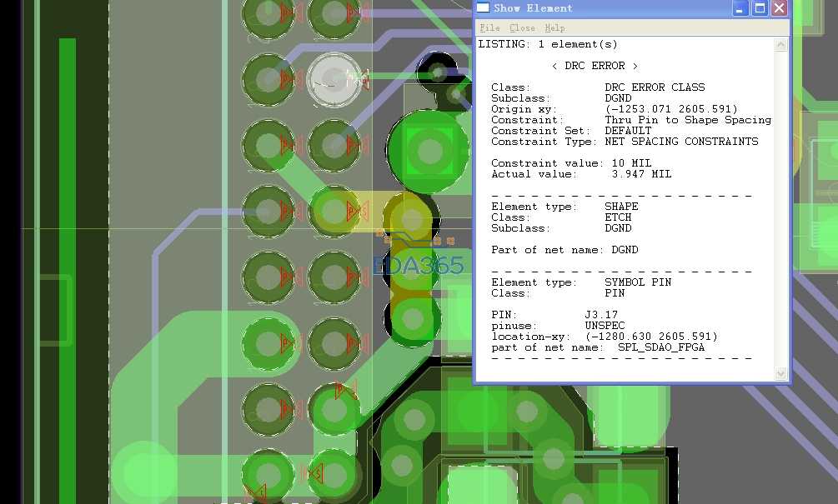Click the 'pinuse: UNSPEC' line
838x504 pixels.
pyautogui.click(x=558, y=325)
